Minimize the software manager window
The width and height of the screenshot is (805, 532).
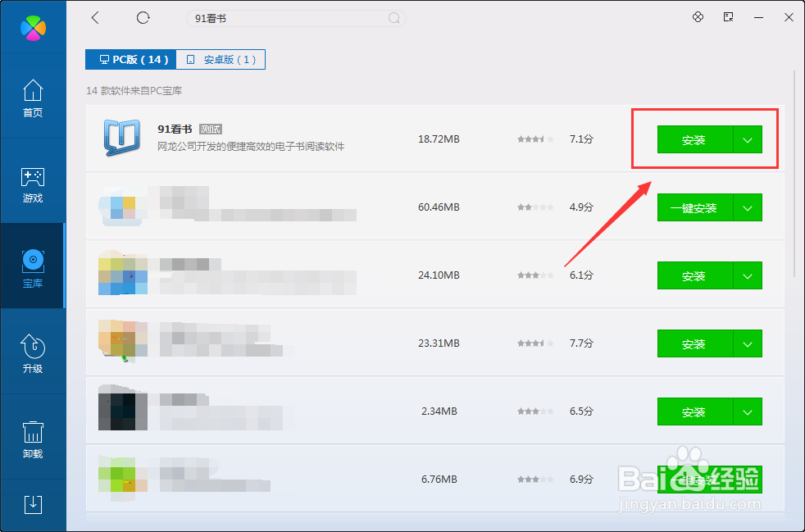(758, 17)
